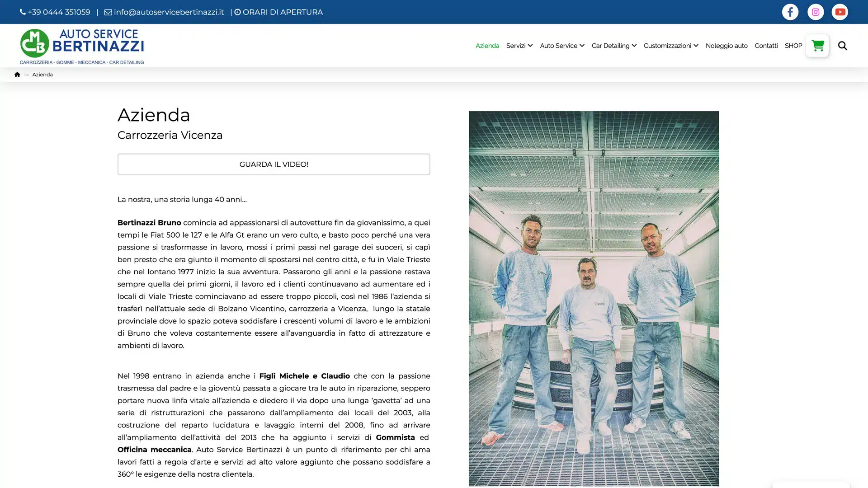Open the Noleggio auto menu item
This screenshot has width=868, height=488.
click(x=726, y=46)
